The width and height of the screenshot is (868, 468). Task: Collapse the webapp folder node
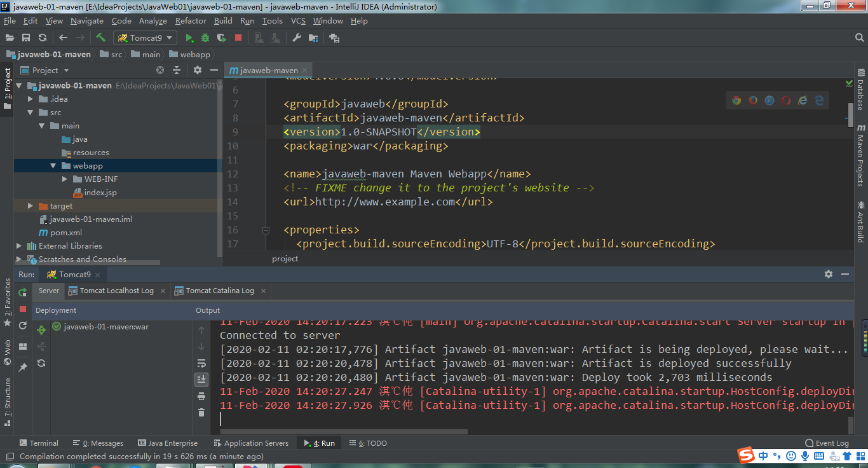(54, 166)
